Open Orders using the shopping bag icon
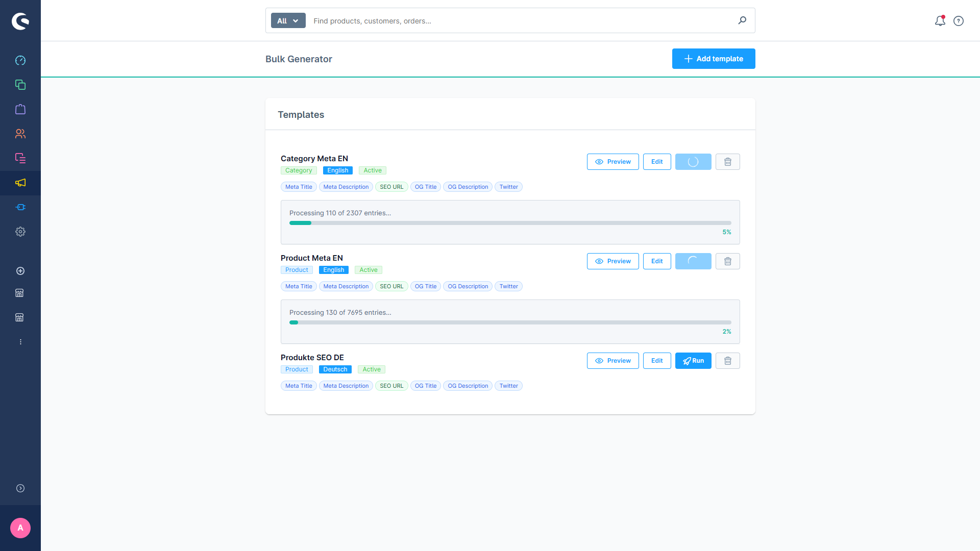Viewport: 980px width, 551px height. (x=20, y=109)
